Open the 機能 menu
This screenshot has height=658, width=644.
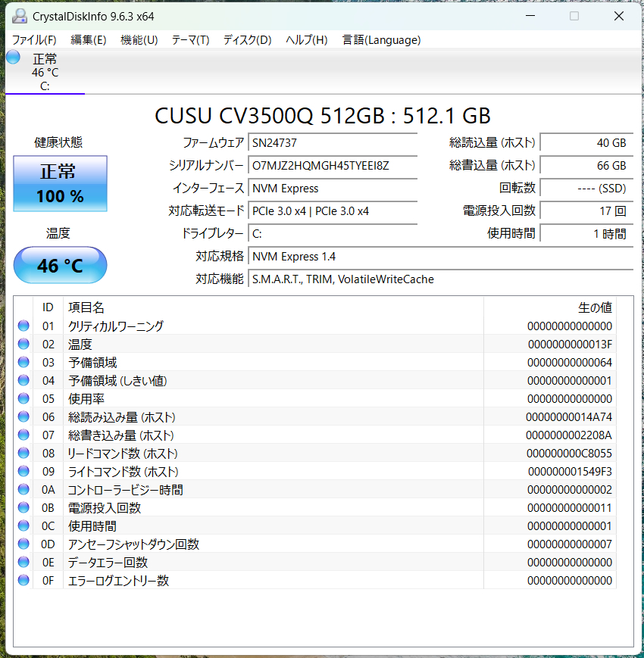coord(137,40)
